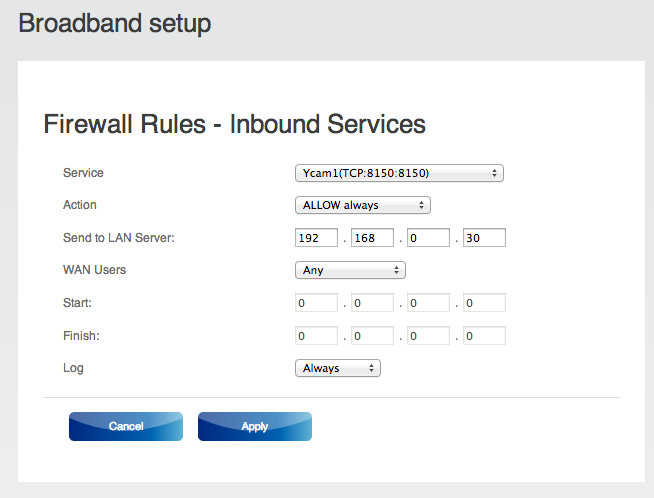This screenshot has height=498, width=654.
Task: Click the Finish third octet field
Action: click(428, 336)
